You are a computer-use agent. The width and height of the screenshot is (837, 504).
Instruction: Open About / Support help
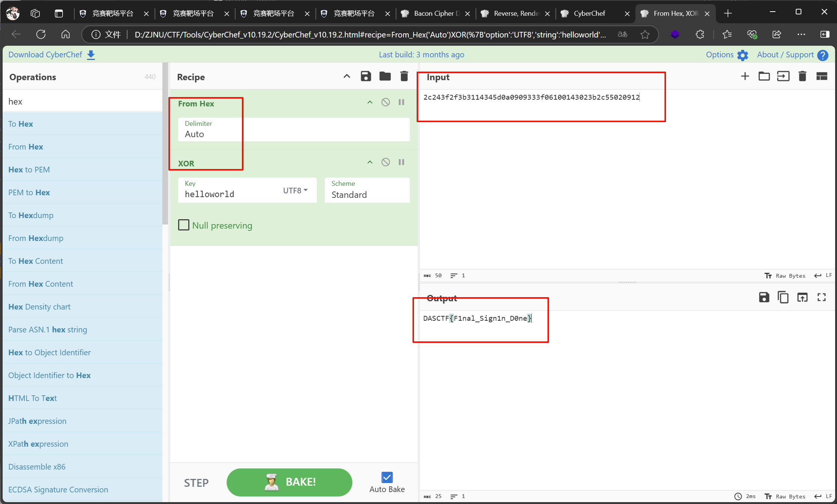[792, 55]
